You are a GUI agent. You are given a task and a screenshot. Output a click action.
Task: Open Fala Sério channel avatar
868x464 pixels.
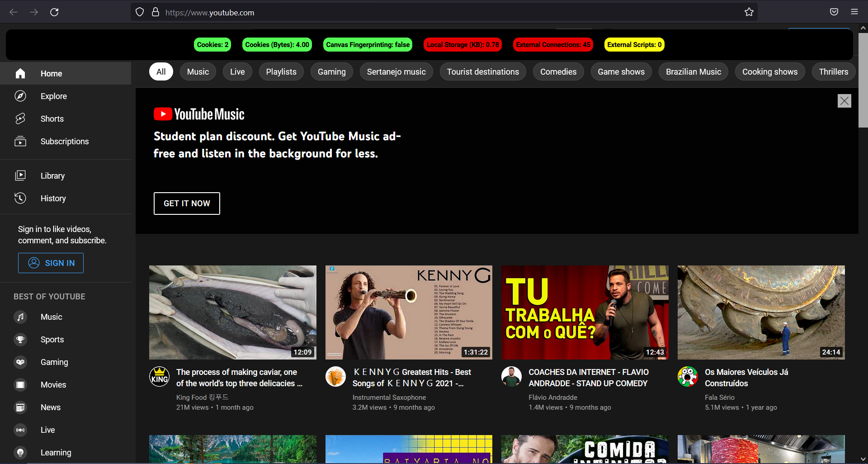click(688, 377)
